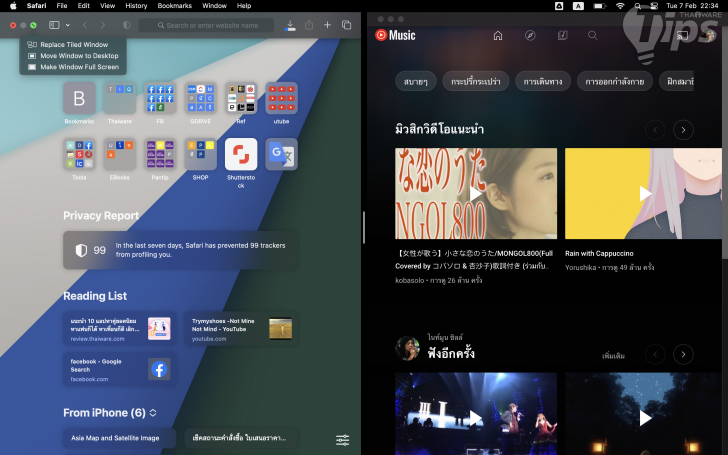The height and width of the screenshot is (455, 728).
Task: Open the Ref favorites folder
Action: 241,98
